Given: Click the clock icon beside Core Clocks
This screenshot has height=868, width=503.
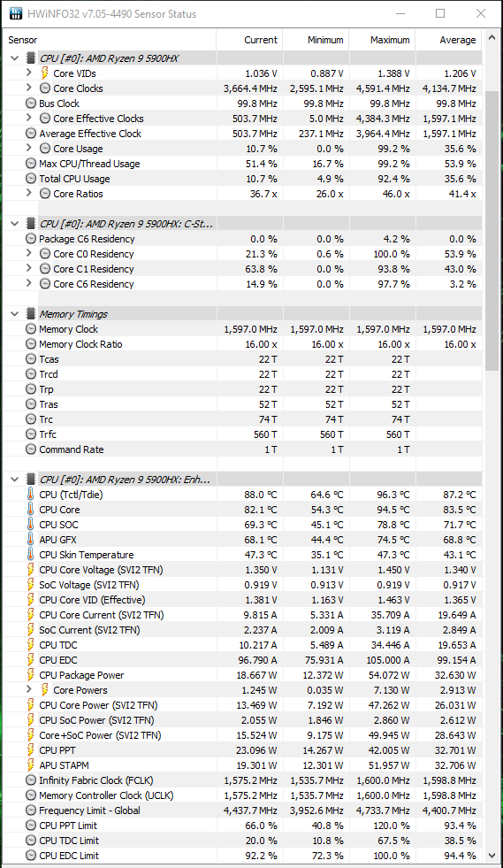Looking at the screenshot, I should pyautogui.click(x=45, y=88).
